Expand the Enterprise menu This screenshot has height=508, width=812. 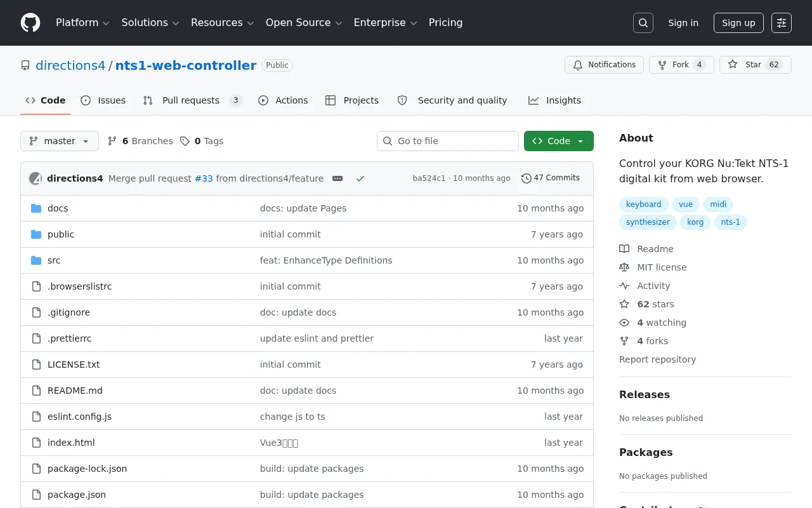pos(385,23)
